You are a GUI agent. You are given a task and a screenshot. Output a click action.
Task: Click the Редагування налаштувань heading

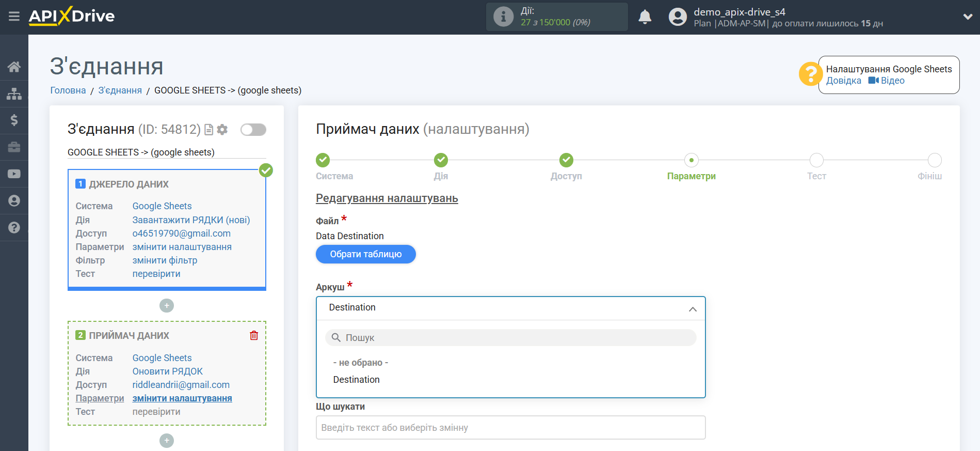click(x=387, y=198)
